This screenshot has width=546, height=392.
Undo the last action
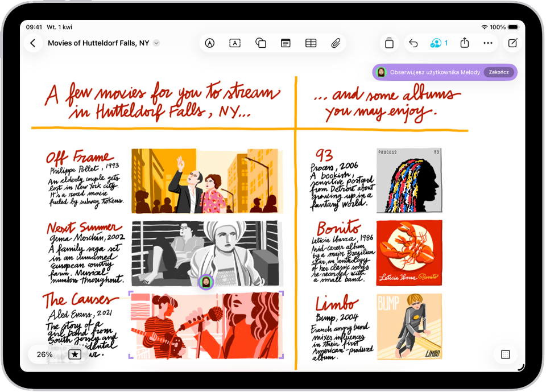coord(413,43)
